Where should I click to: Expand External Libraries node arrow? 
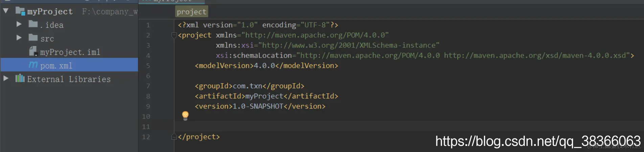6,78
